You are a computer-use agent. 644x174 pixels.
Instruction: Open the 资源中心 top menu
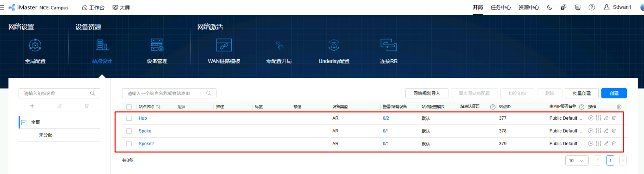(529, 7)
